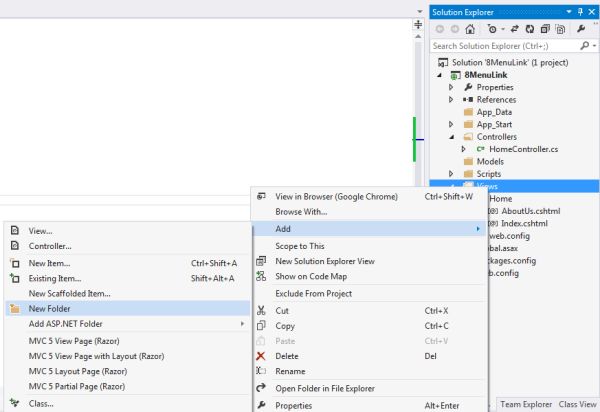Screen dimensions: 600x412
Task: Click View in Browser icon
Action: pos(261,196)
